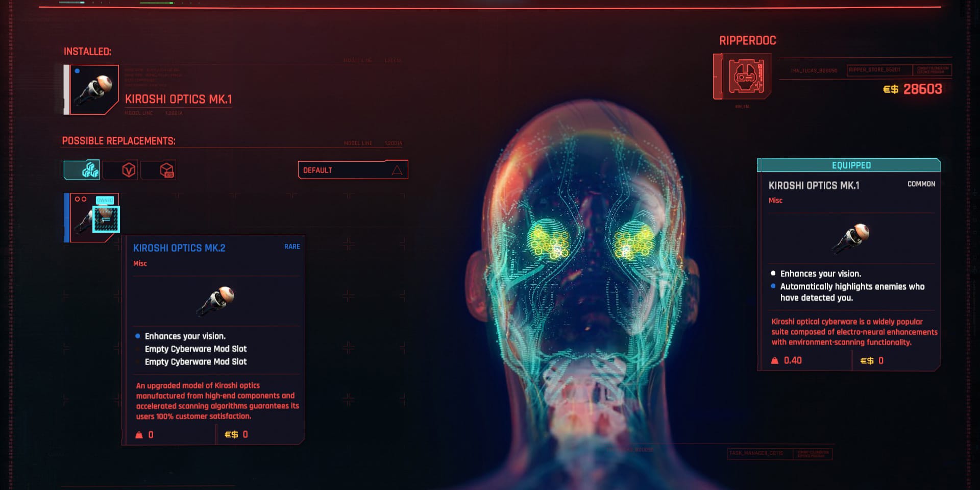This screenshot has width=980, height=490.
Task: Open the DEFAULT sorting dropdown
Action: click(x=352, y=169)
